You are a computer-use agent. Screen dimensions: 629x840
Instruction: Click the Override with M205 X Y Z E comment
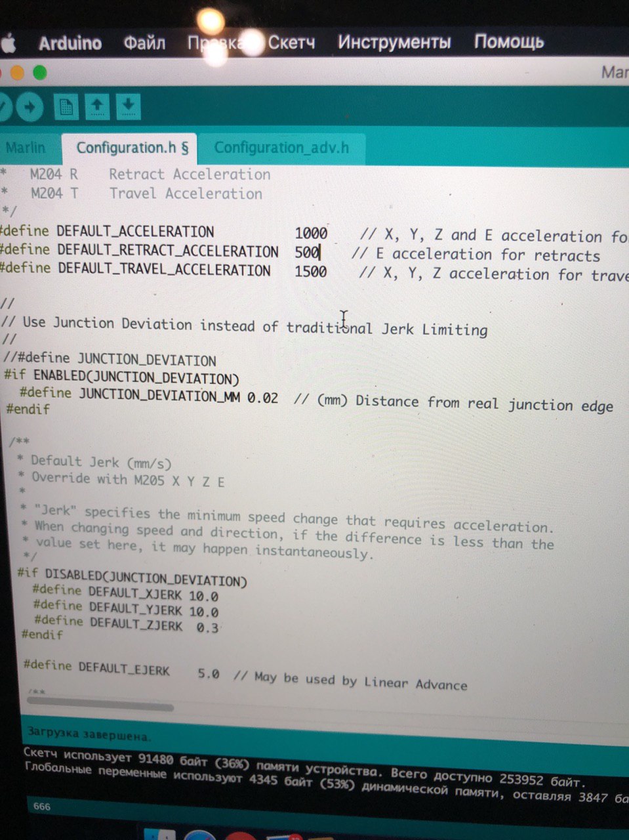pos(128,479)
